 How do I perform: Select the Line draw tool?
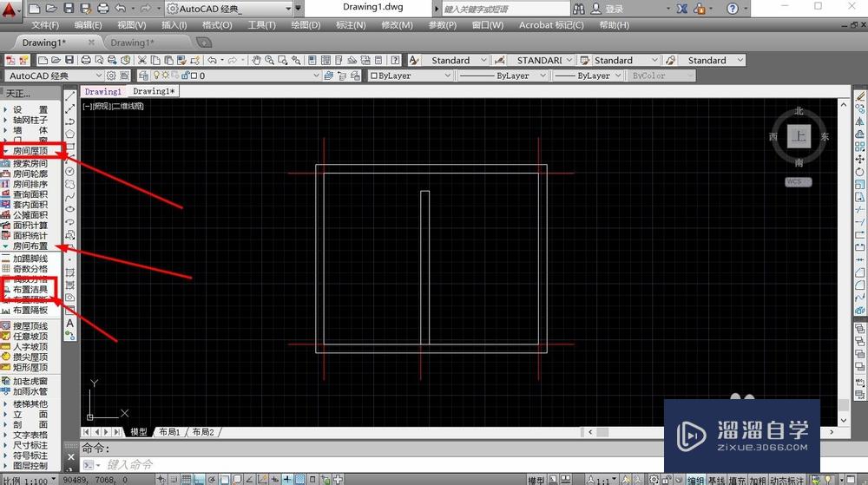pyautogui.click(x=70, y=96)
